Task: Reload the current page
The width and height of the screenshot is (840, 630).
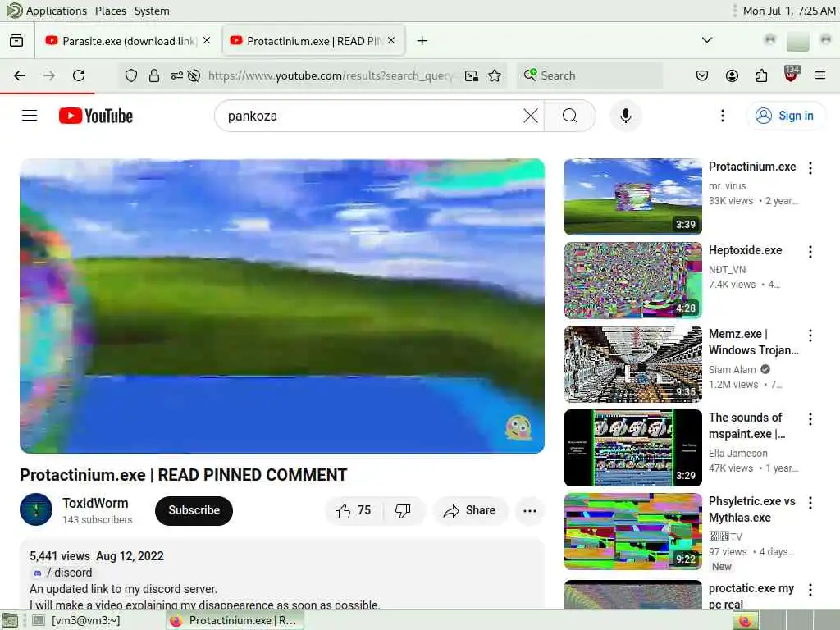Action: click(79, 75)
